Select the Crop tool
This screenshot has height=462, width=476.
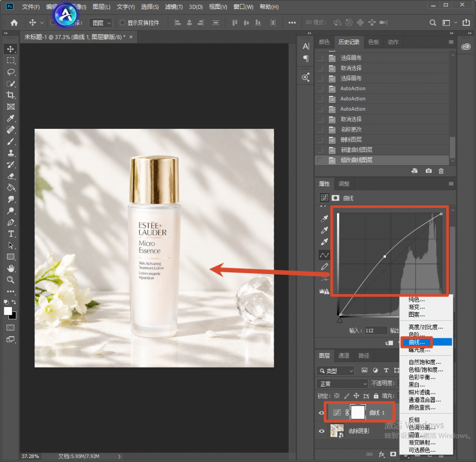click(x=11, y=95)
